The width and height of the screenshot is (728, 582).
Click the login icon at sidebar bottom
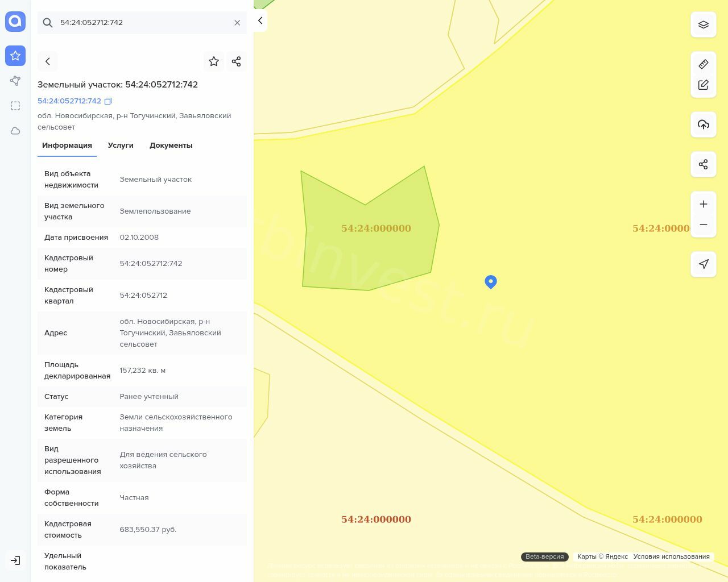15,560
